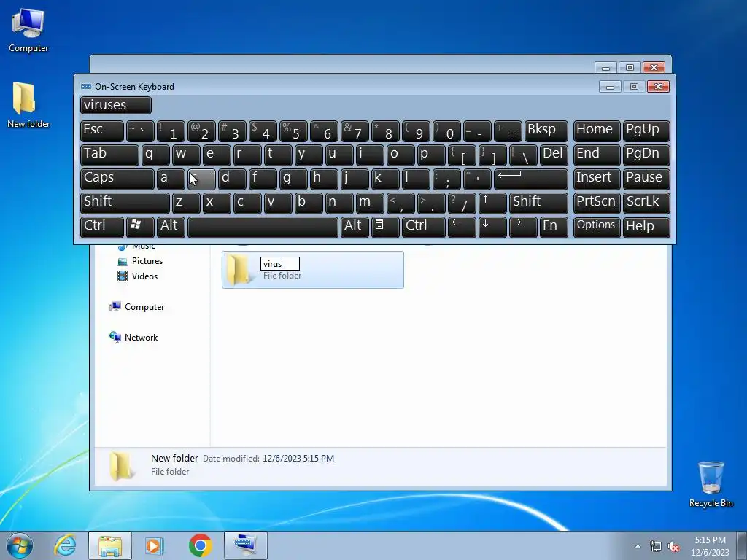Click the On-Screen Keyboard taskbar button
This screenshot has height=560, width=747.
[246, 545]
